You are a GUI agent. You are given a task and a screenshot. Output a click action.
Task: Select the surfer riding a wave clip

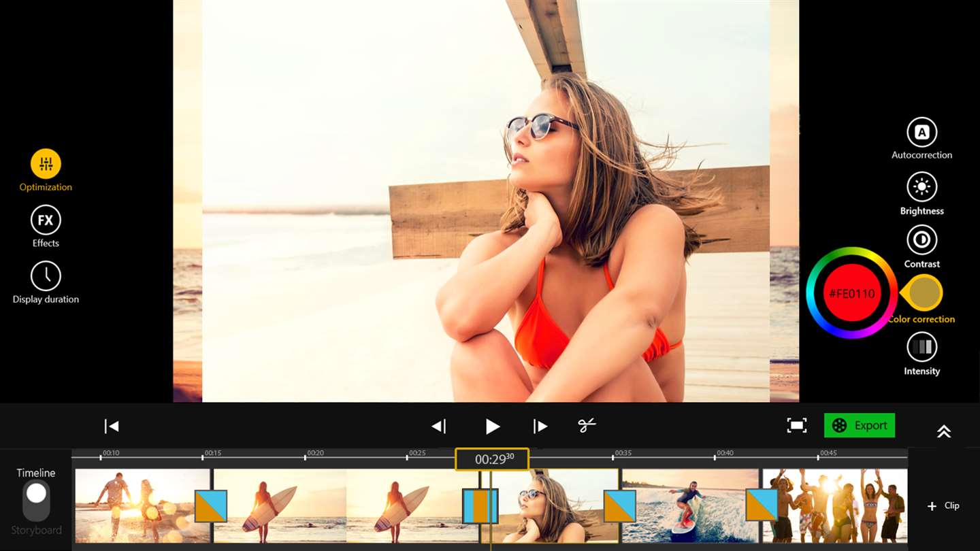pos(690,505)
